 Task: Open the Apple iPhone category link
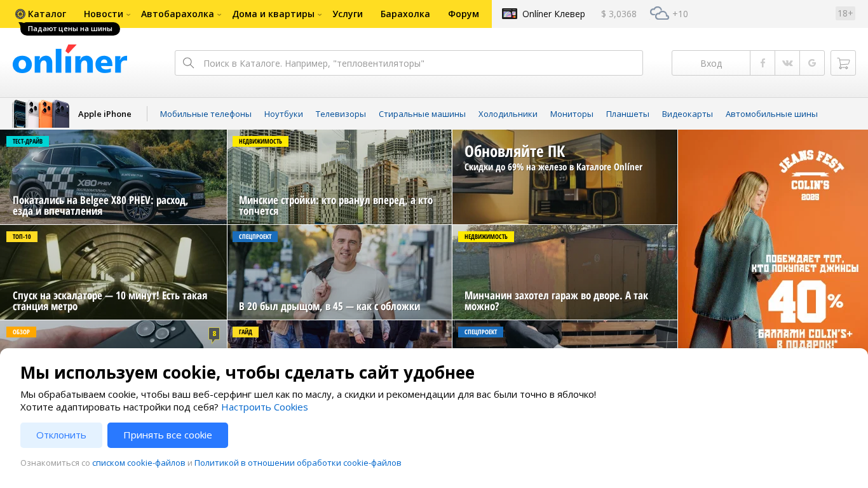tap(105, 114)
